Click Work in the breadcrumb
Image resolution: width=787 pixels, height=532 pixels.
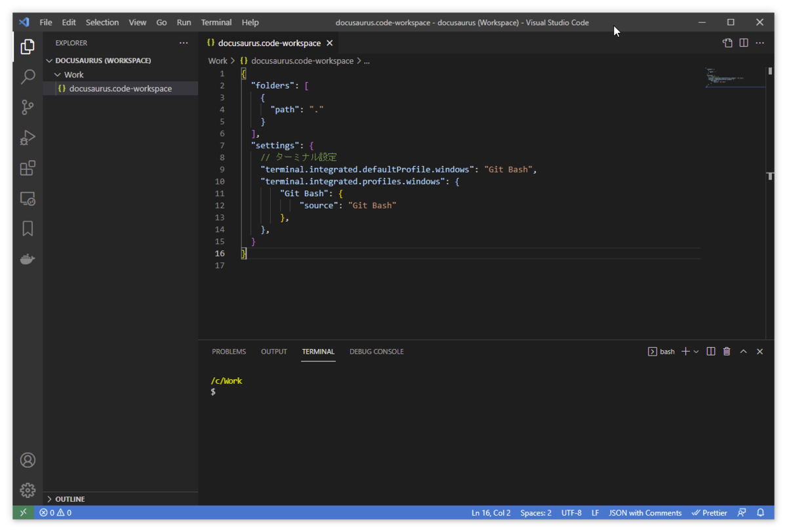pyautogui.click(x=218, y=60)
